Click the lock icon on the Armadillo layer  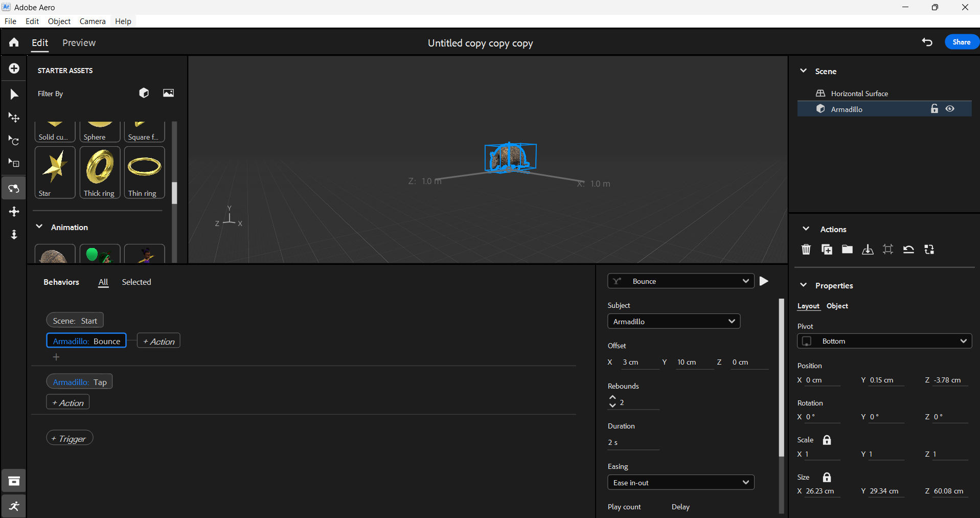click(934, 109)
